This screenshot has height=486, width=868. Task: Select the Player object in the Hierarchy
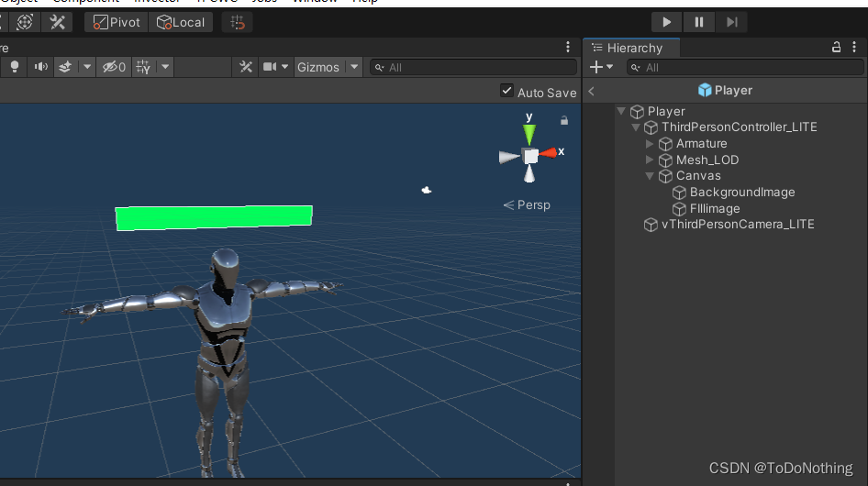[x=666, y=112]
